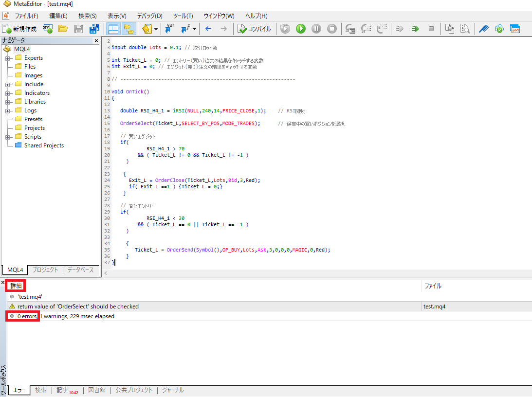Screen dimensions: 532x397
Task: Click the save all files icon
Action: pyautogui.click(x=94, y=29)
